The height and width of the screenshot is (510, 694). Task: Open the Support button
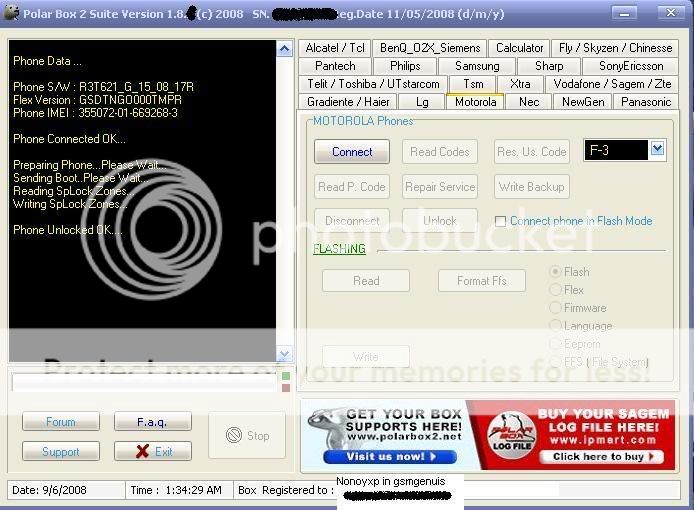(x=61, y=452)
